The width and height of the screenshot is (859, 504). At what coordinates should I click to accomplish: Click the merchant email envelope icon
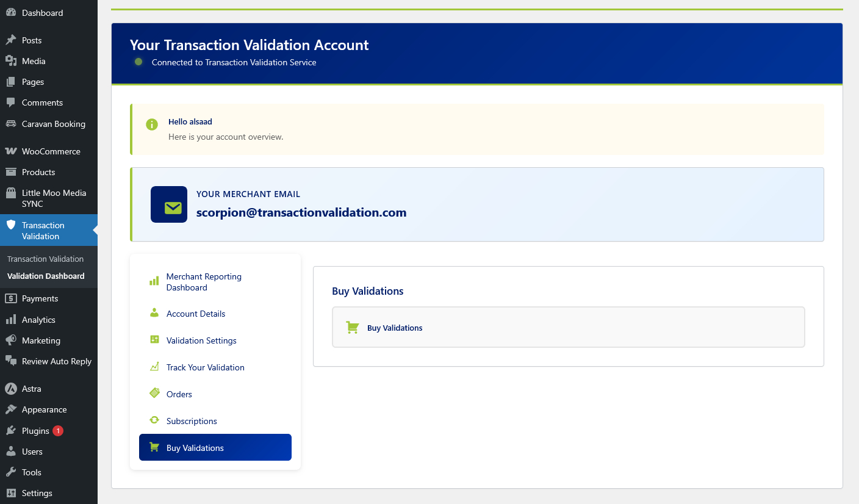click(x=173, y=208)
